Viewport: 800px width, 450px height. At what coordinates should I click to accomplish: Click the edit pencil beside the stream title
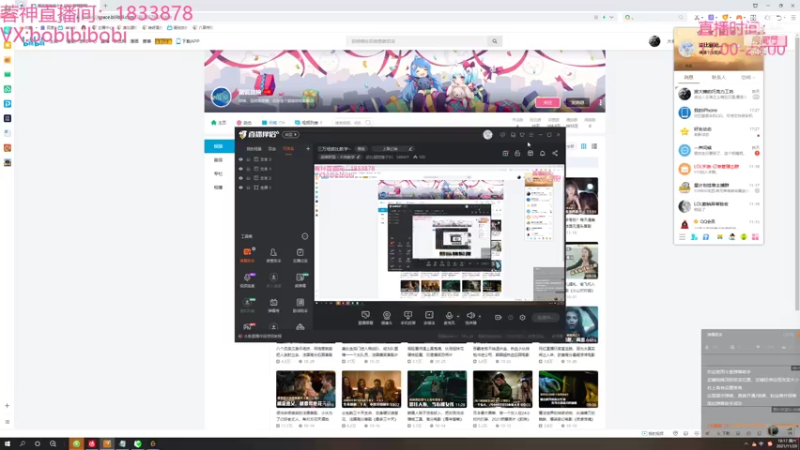coord(410,148)
